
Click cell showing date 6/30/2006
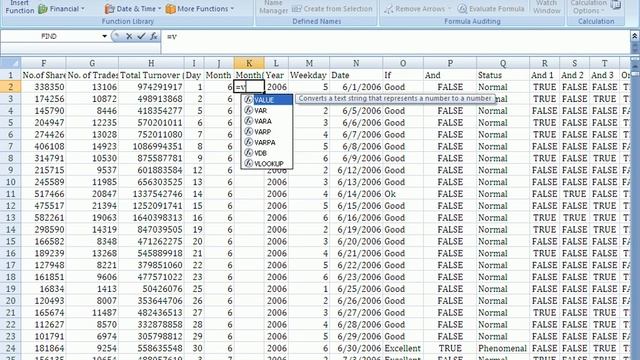356,348
